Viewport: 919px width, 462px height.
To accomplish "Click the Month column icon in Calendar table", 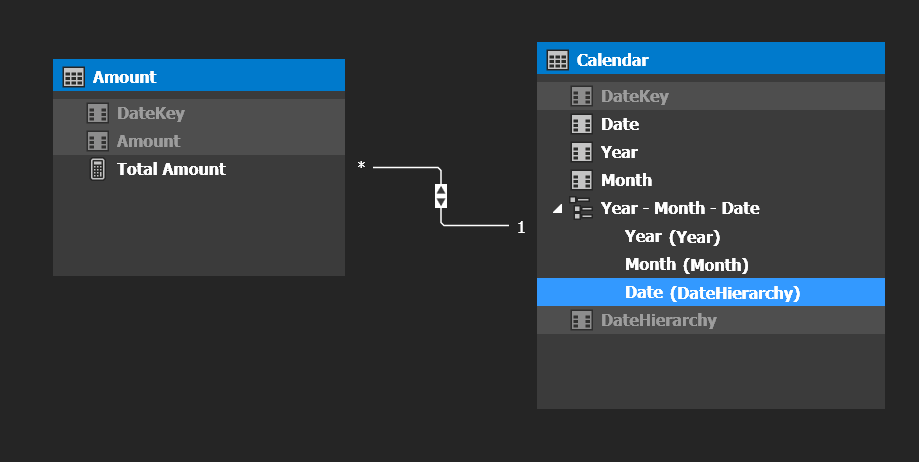I will coord(581,180).
